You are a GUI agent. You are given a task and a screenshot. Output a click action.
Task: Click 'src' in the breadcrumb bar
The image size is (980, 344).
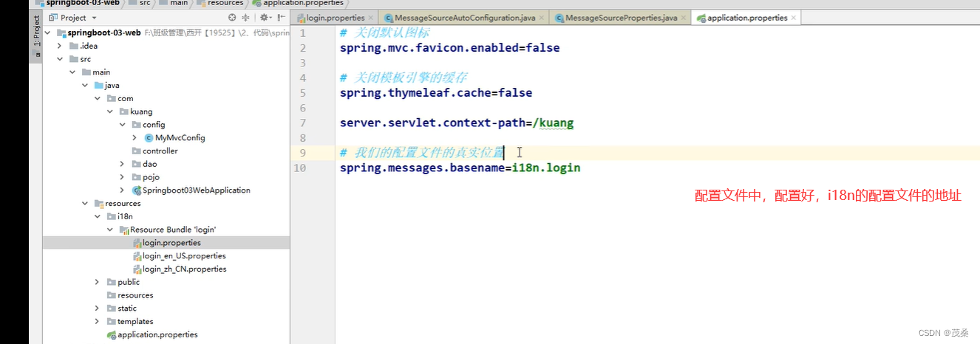144,3
